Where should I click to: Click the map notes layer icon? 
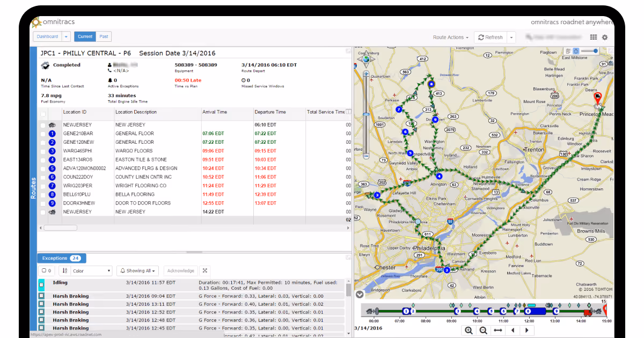568,51
